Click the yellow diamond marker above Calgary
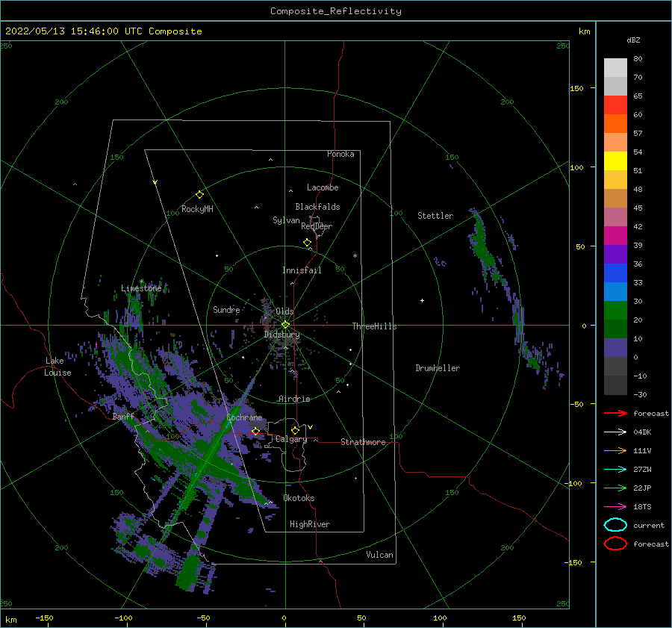 pyautogui.click(x=295, y=430)
